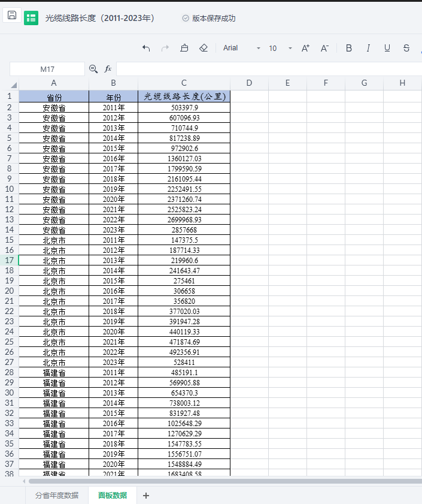
Task: Redo the undone action
Action: 165,48
